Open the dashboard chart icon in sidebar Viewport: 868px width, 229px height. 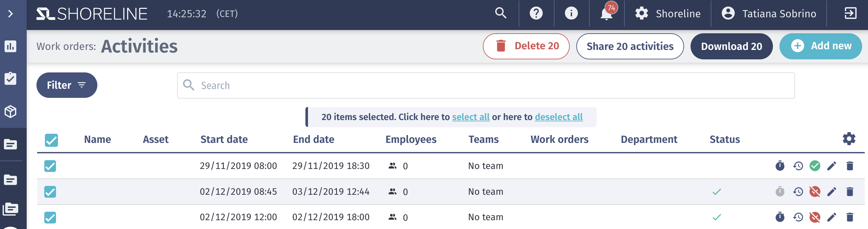(10, 46)
